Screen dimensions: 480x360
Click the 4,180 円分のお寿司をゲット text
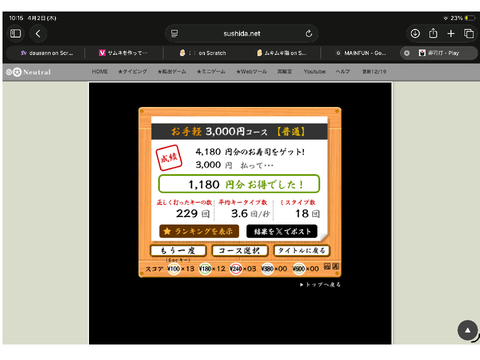click(250, 152)
